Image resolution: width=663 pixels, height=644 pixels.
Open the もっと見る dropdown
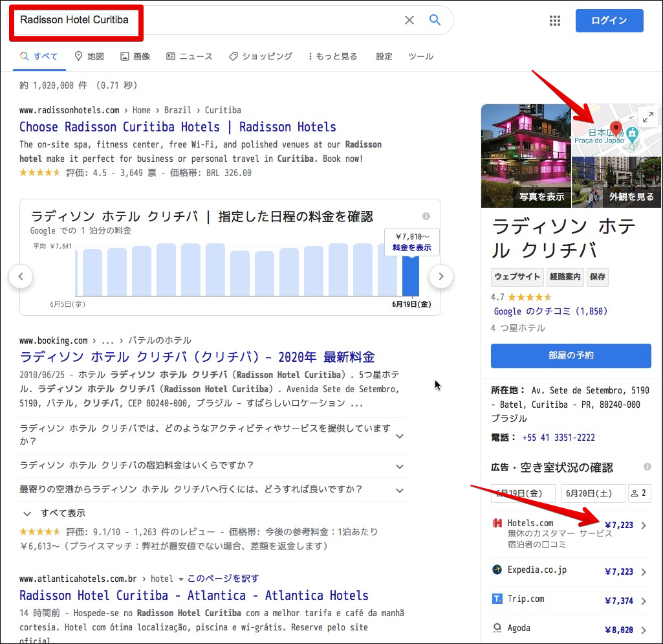click(332, 56)
